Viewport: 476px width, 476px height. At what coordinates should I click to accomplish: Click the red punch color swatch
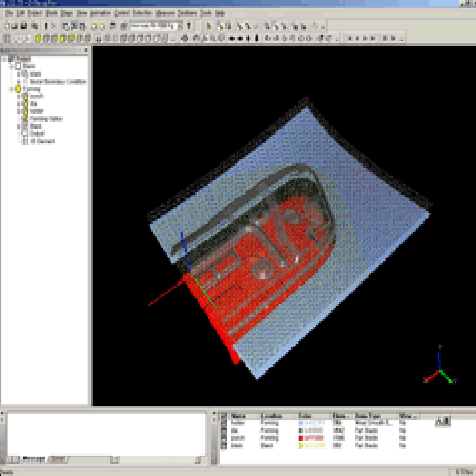coord(301,438)
